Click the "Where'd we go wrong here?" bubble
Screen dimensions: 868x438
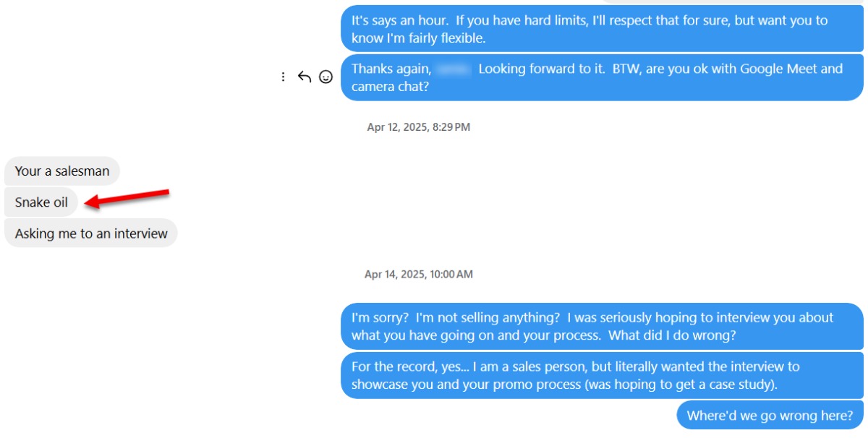click(770, 415)
